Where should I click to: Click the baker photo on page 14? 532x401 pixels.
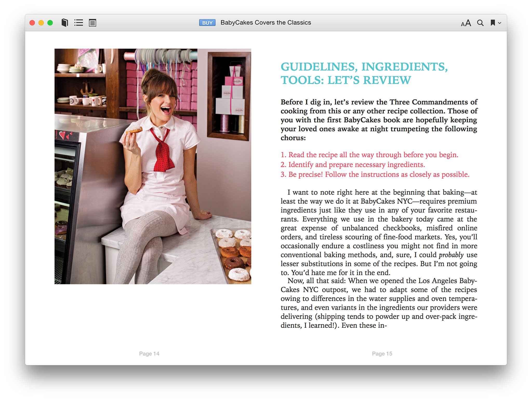(x=153, y=166)
